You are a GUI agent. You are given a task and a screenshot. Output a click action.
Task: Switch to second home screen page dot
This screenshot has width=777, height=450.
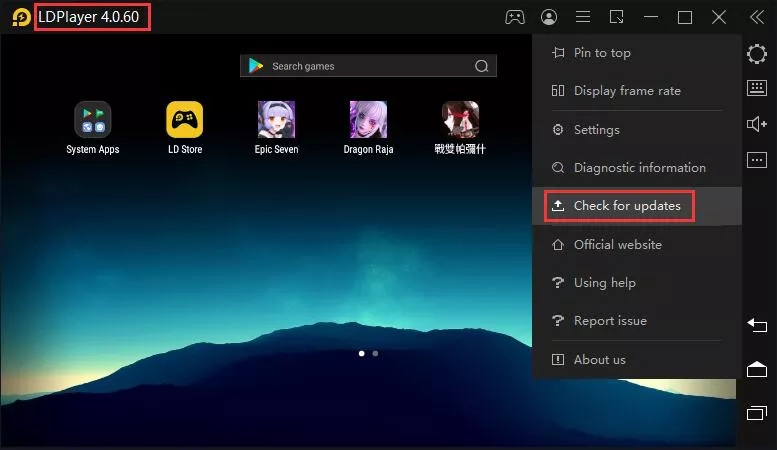pos(375,353)
